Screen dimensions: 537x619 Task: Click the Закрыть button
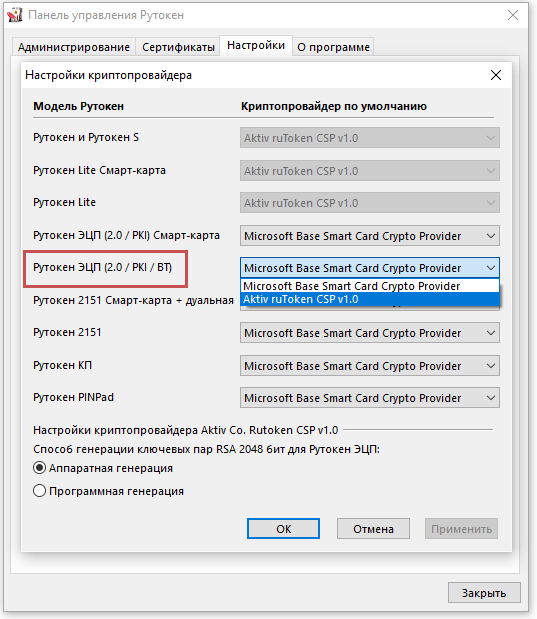coord(484,593)
